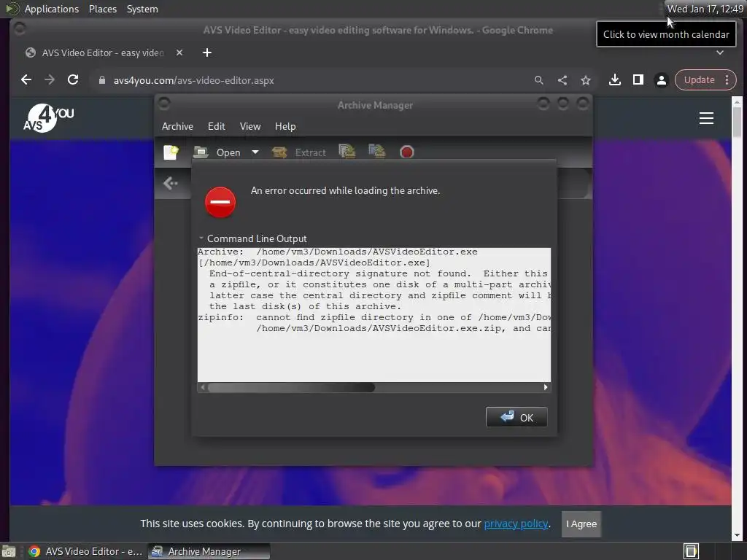Open the Places menu in top panel
Viewport: 747px width, 560px height.
pos(102,9)
